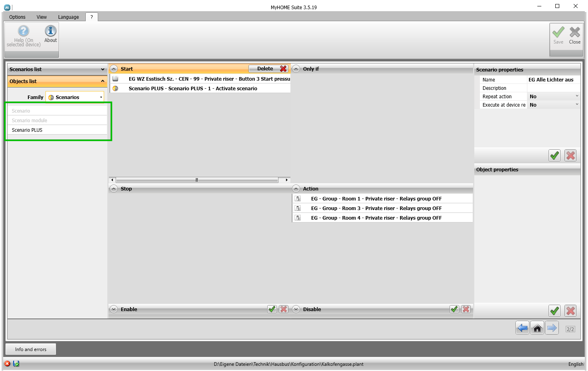
Task: Collapse the Action section
Action: pos(296,188)
